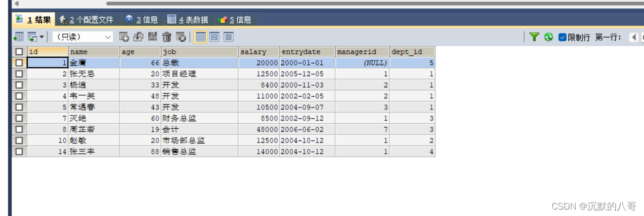This screenshot has height=216, width=644.
Task: Check the row checkbox for 张三丰
Action: tap(19, 151)
